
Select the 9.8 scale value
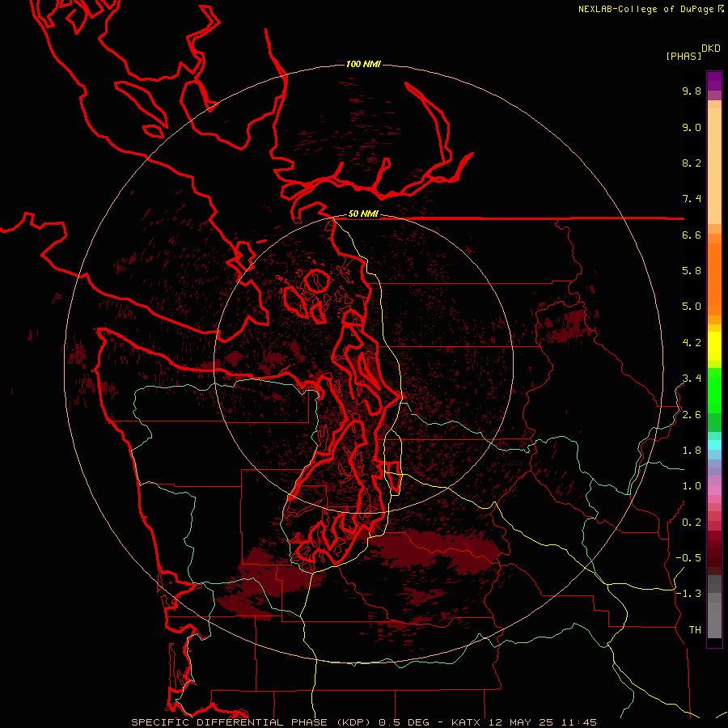[x=692, y=91]
